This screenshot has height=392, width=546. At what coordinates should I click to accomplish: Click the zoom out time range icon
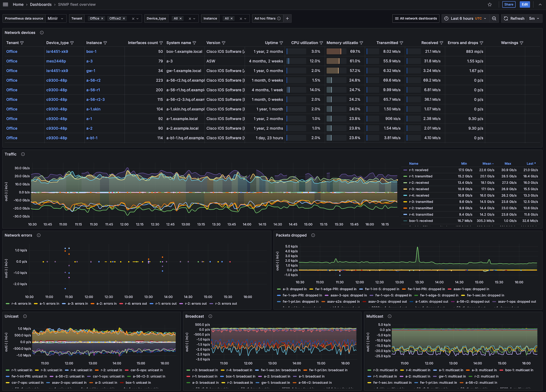494,18
